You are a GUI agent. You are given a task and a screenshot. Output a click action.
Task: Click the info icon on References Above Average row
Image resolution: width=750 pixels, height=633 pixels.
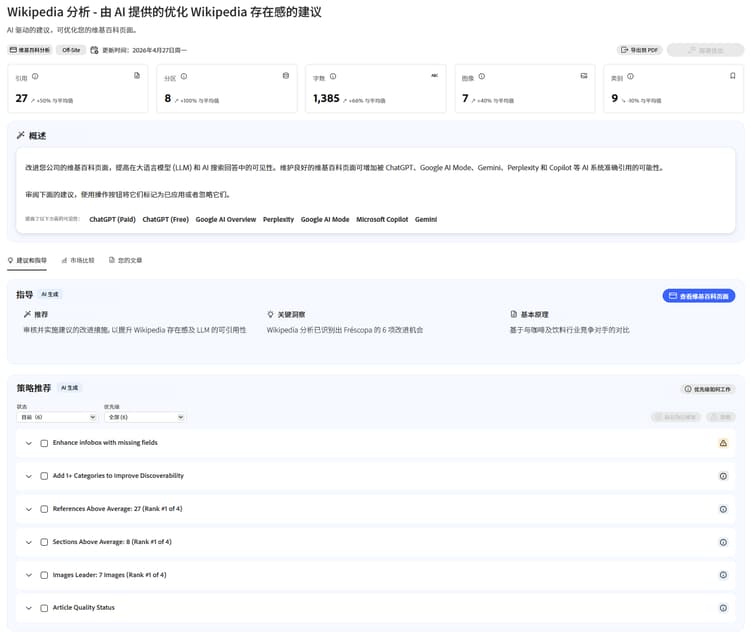pos(723,509)
